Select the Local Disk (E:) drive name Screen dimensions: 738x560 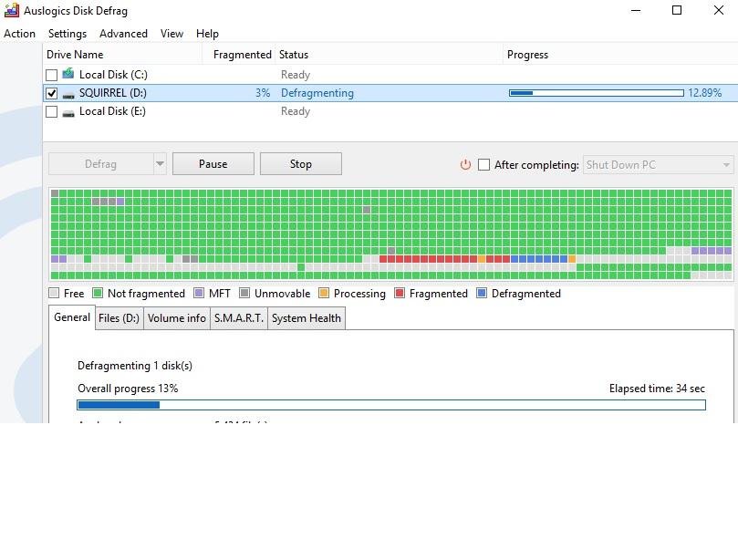click(112, 111)
